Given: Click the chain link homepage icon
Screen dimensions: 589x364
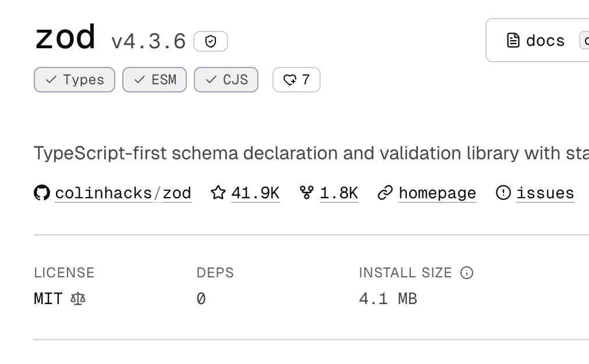Looking at the screenshot, I should coord(385,193).
